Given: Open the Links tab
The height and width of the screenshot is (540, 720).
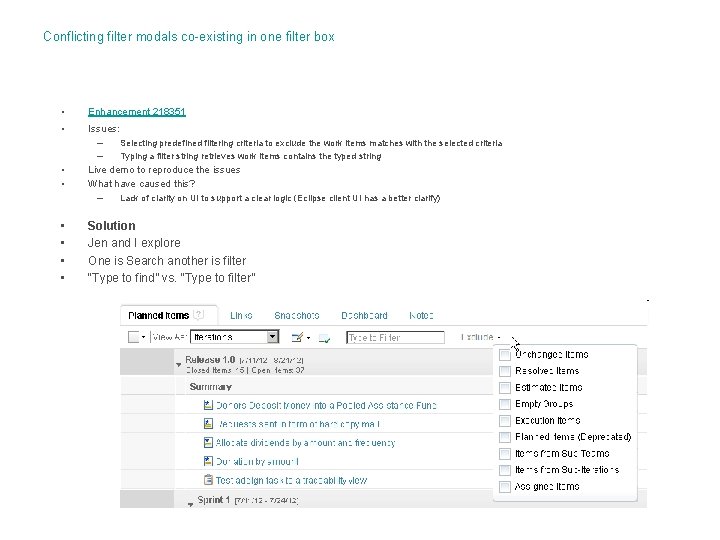Looking at the screenshot, I should pos(241,315).
